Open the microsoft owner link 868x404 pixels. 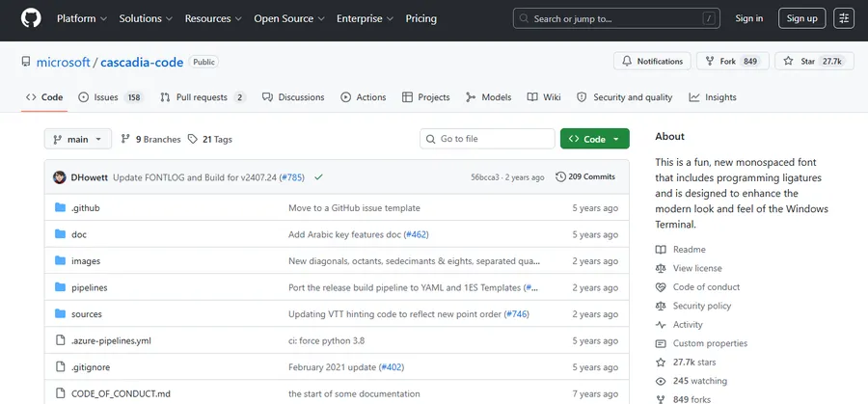[x=63, y=62]
